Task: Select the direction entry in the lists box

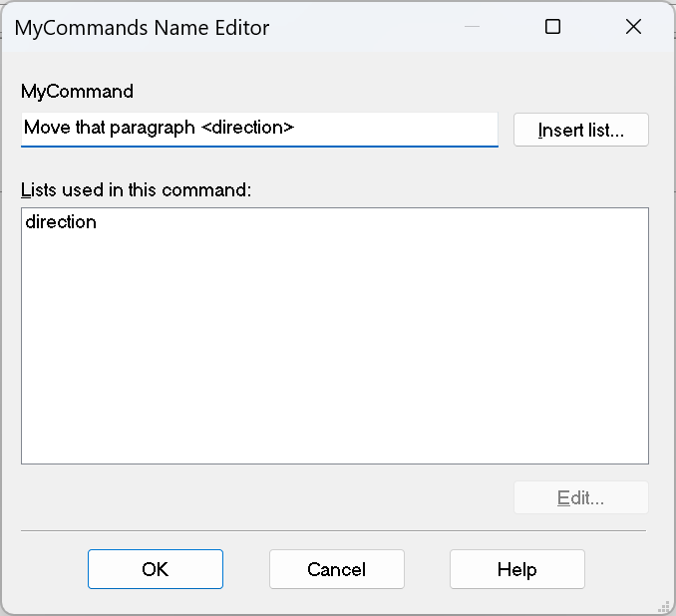Action: pos(61,222)
